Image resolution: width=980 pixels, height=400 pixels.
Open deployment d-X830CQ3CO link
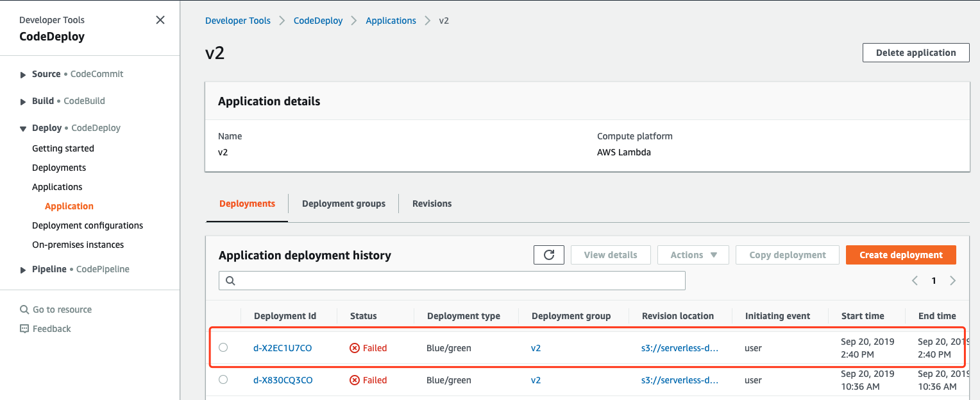point(283,380)
